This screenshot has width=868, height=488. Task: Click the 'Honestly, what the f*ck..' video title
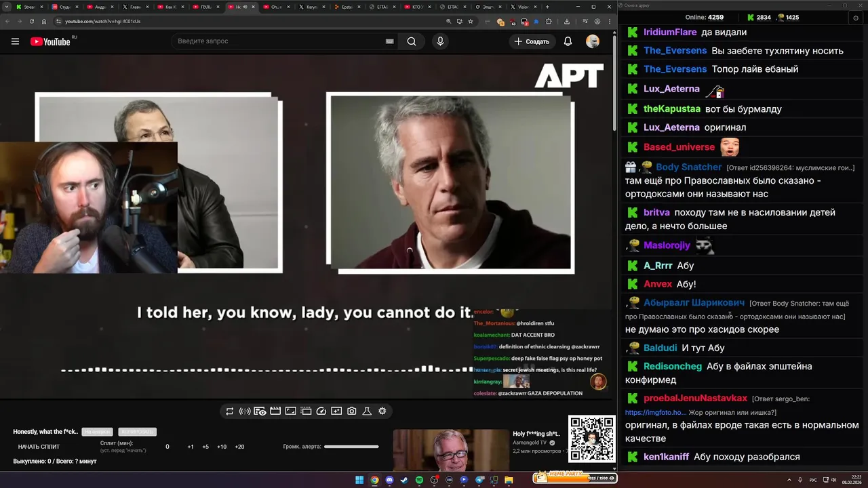click(45, 432)
